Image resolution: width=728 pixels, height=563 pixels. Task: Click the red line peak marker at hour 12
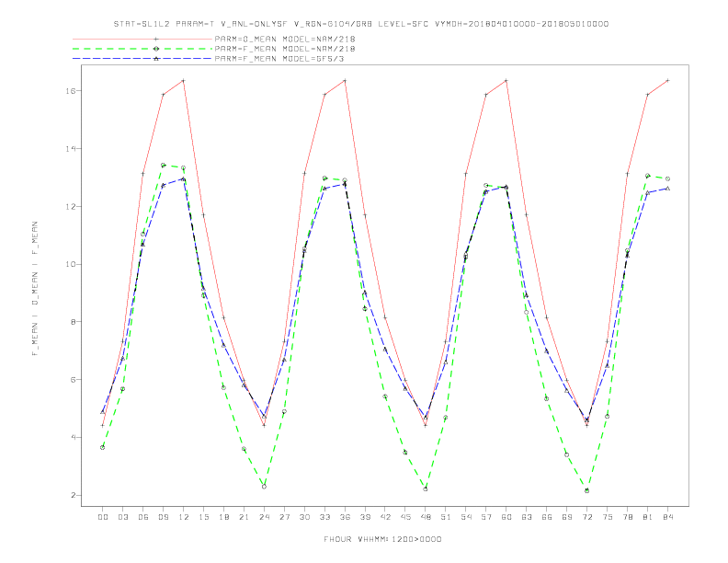pyautogui.click(x=184, y=81)
